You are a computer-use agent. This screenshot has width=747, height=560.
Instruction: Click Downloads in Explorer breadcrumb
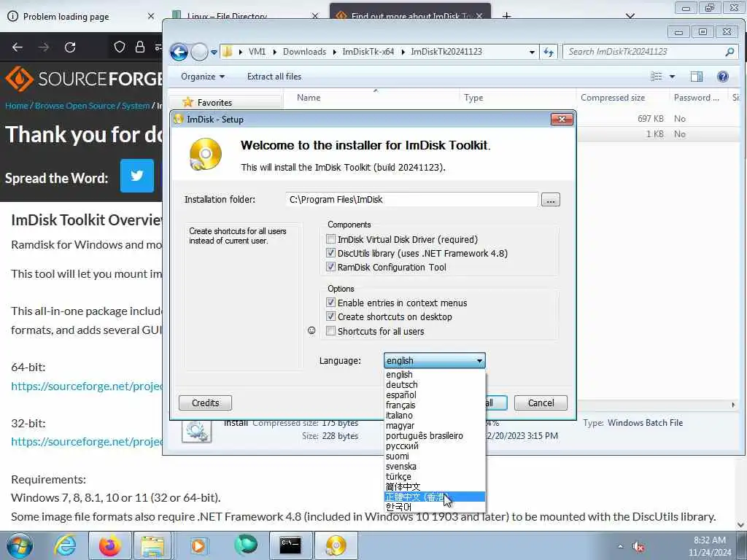(304, 52)
